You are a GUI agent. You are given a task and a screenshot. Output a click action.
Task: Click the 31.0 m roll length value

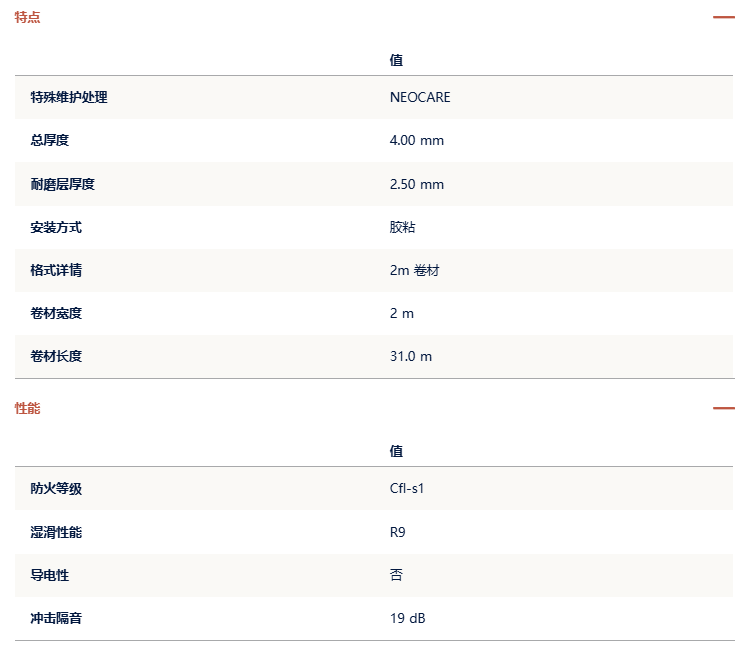click(411, 356)
